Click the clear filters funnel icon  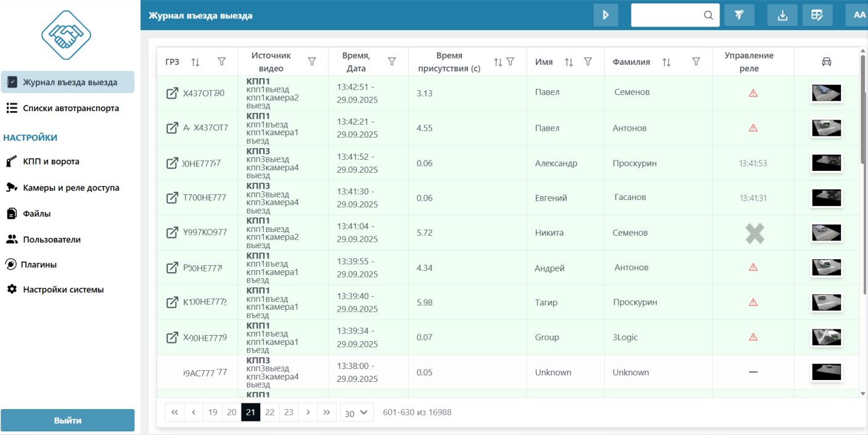tap(739, 15)
